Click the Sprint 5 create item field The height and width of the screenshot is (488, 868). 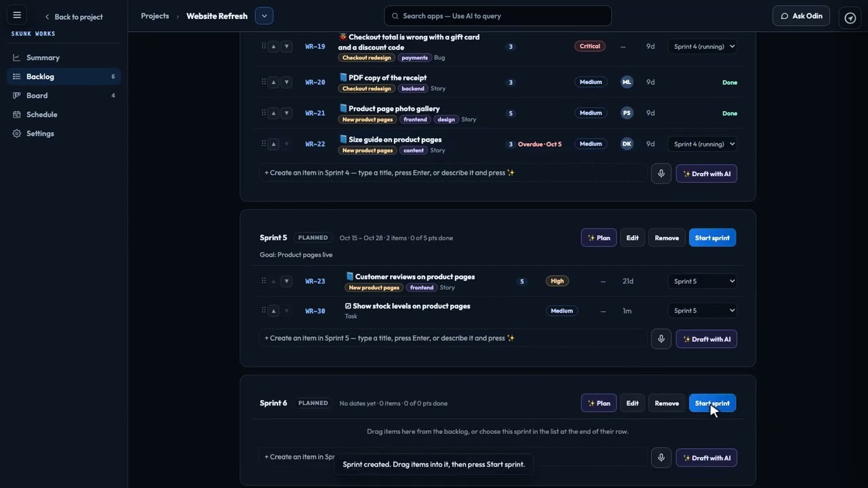pyautogui.click(x=452, y=338)
